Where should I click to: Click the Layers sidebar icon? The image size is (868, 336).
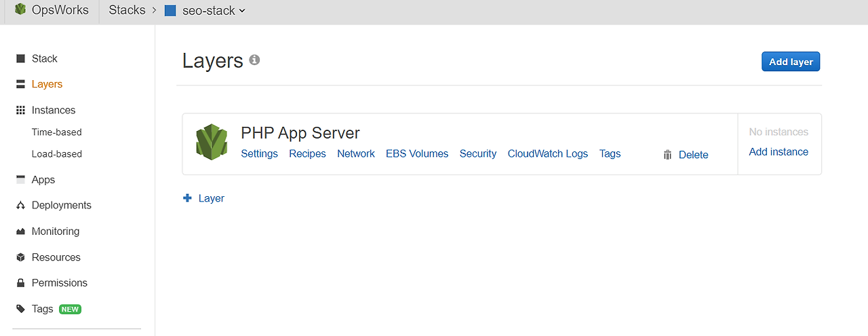[20, 84]
